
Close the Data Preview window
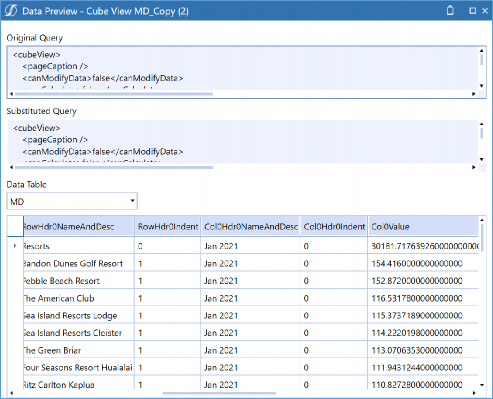click(485, 11)
